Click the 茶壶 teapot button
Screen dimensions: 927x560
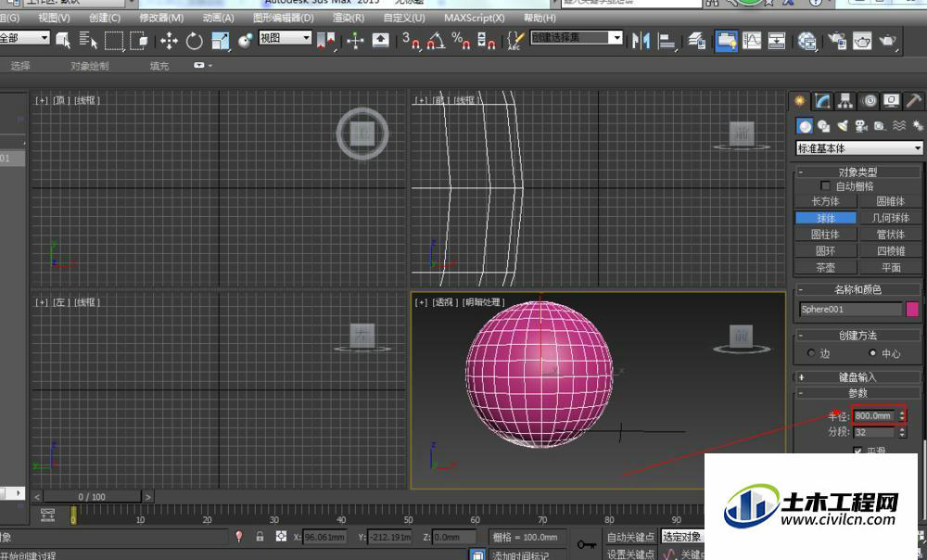(825, 268)
